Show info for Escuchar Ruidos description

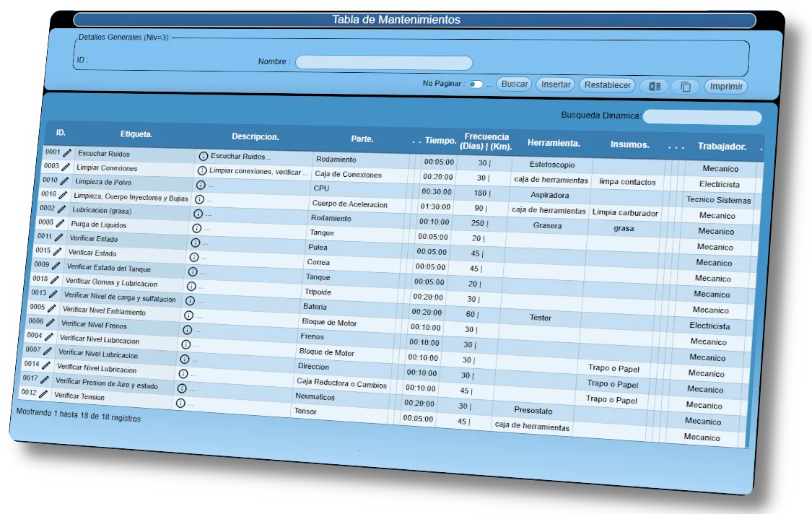203,156
